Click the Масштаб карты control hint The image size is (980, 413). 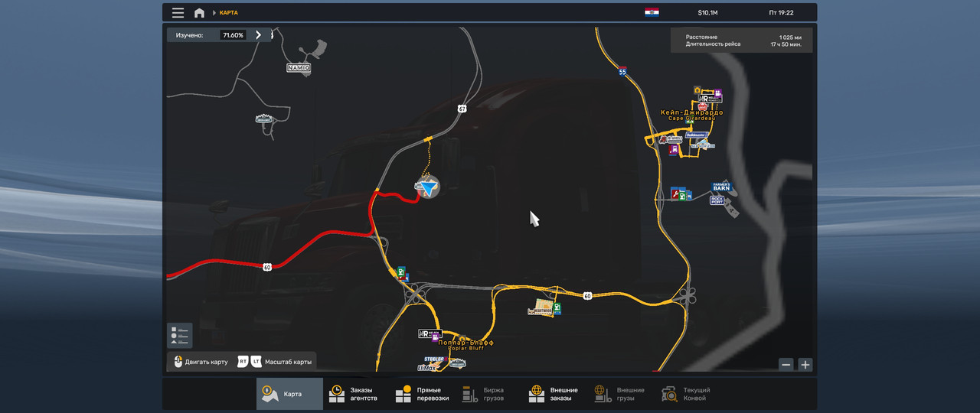274,362
